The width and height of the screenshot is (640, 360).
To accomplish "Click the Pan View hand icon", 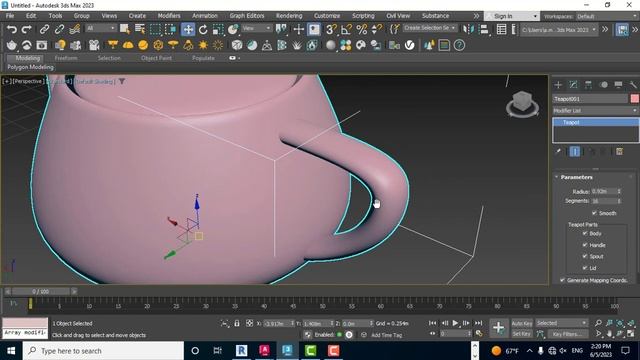I will (x=609, y=333).
